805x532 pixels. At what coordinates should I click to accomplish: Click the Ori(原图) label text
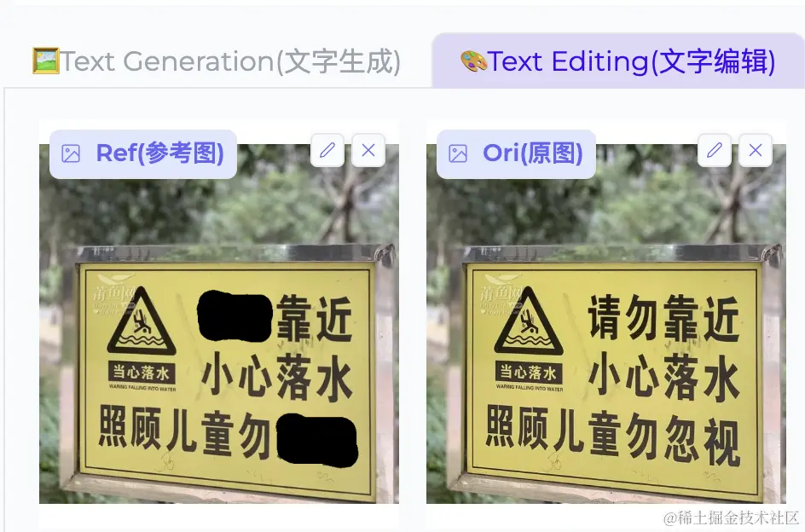tap(533, 153)
